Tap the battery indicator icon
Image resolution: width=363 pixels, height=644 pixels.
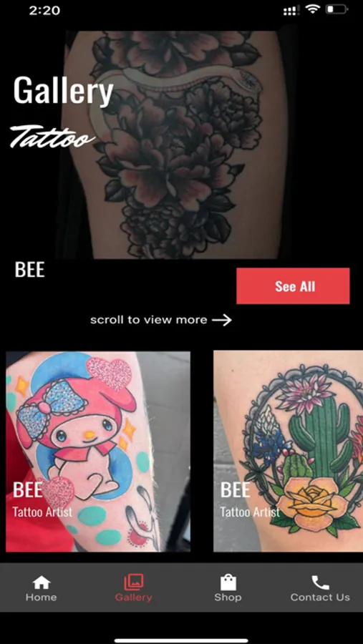pos(337,10)
